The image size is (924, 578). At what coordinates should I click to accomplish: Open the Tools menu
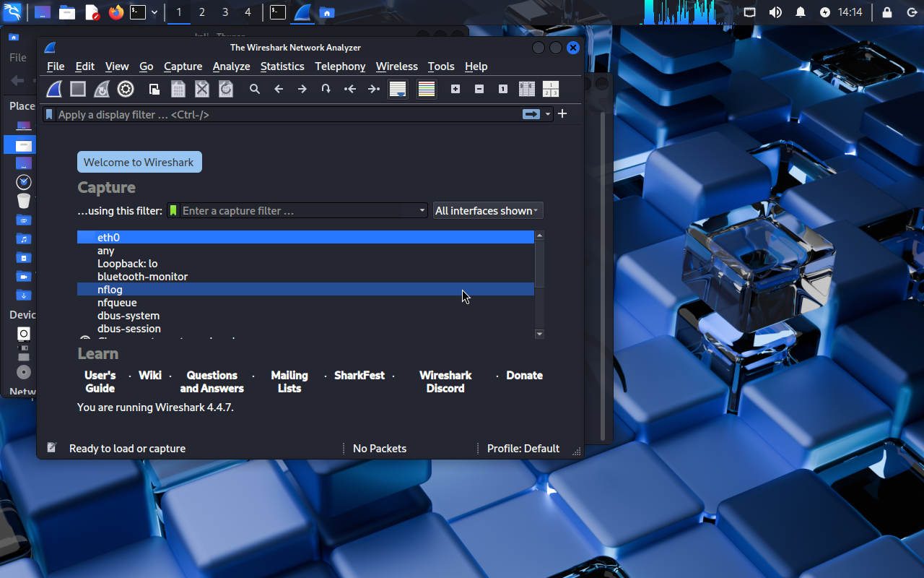pos(441,66)
